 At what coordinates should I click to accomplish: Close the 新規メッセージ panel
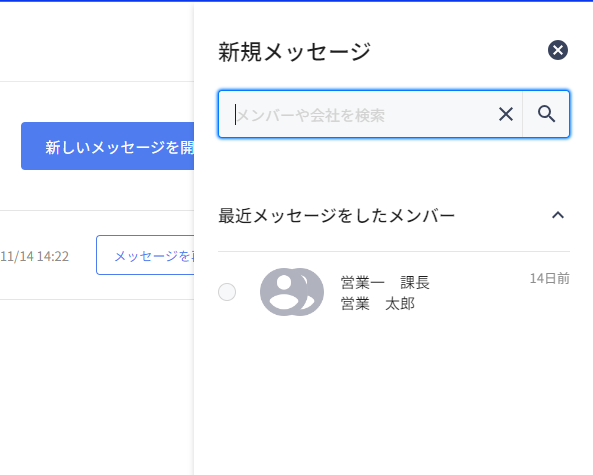click(x=558, y=50)
